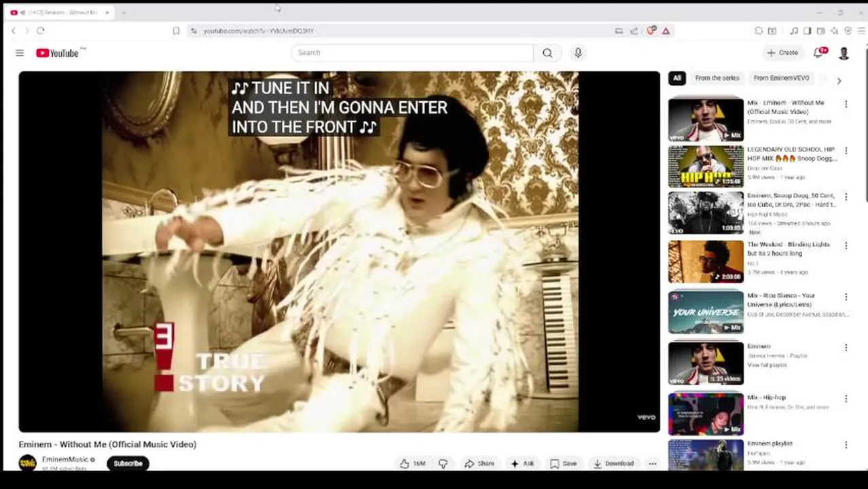Bookmark this page in the address bar
Image resolution: width=868 pixels, height=489 pixels.
click(x=176, y=31)
